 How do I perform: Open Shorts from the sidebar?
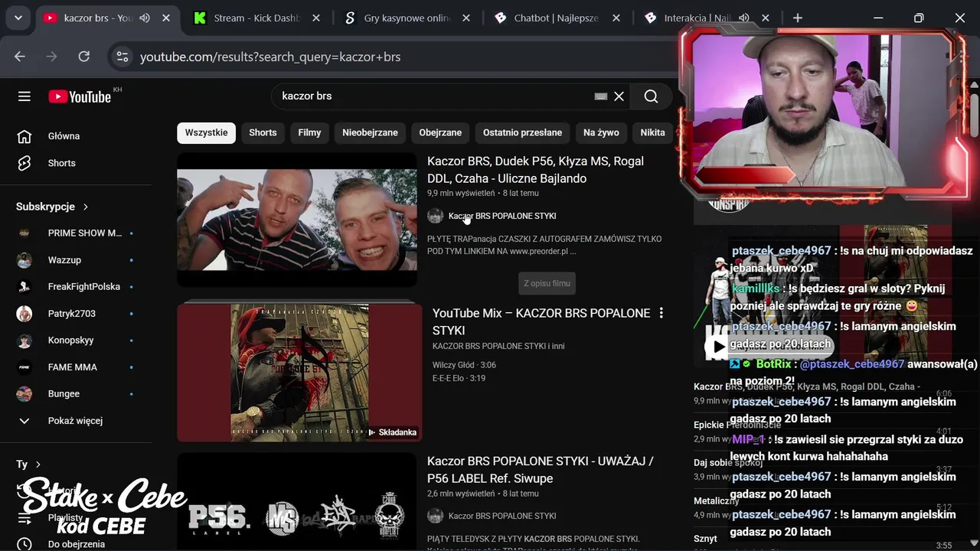pos(62,163)
